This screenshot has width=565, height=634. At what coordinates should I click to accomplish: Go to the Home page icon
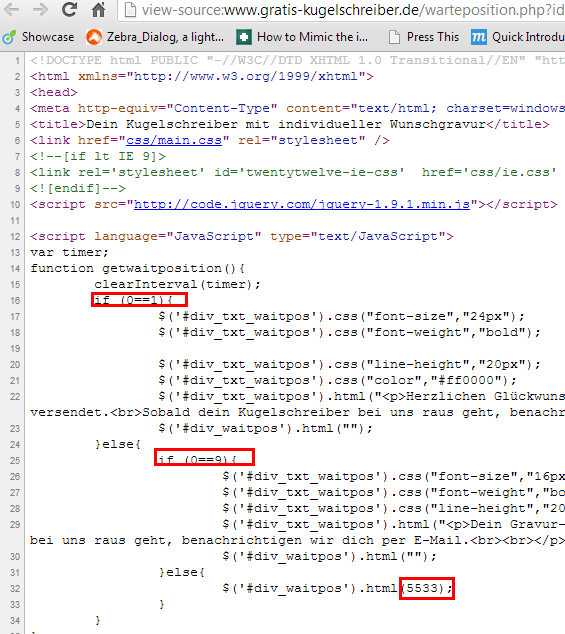point(98,9)
